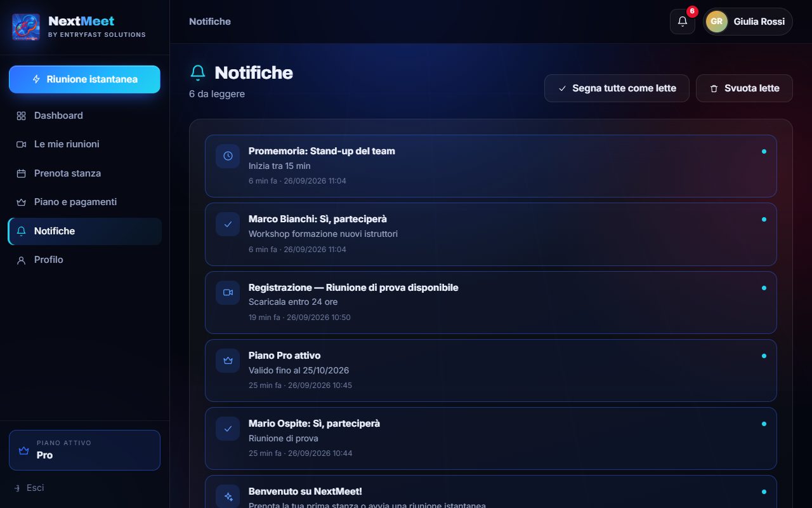812x508 pixels.
Task: Open Prenota stanza page
Action: click(x=84, y=173)
